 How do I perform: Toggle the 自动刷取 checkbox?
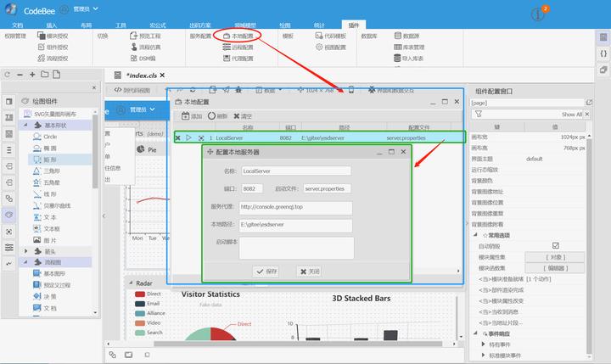tap(556, 246)
